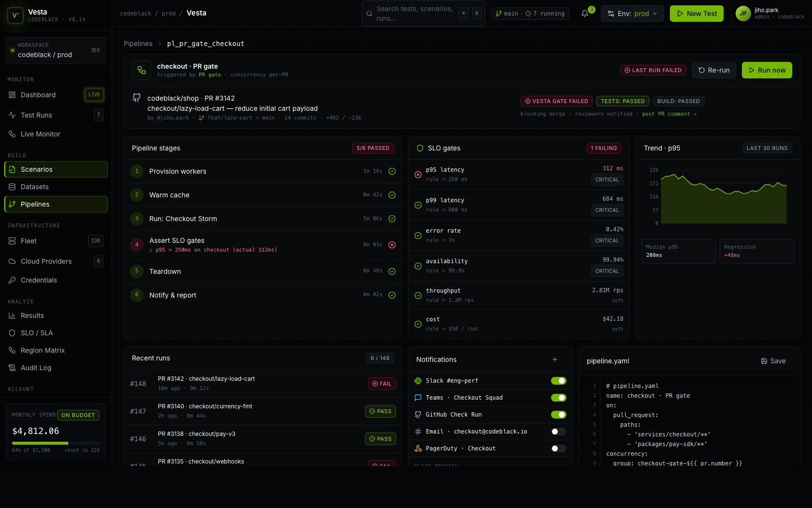The image size is (812, 508).
Task: Go to Audit Log in sidebar
Action: click(x=36, y=368)
